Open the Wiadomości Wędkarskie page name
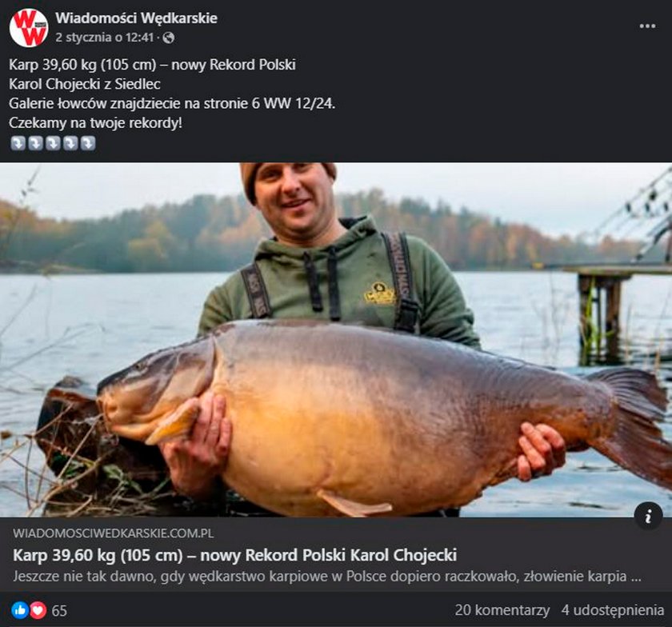The image size is (672, 627). [136, 18]
